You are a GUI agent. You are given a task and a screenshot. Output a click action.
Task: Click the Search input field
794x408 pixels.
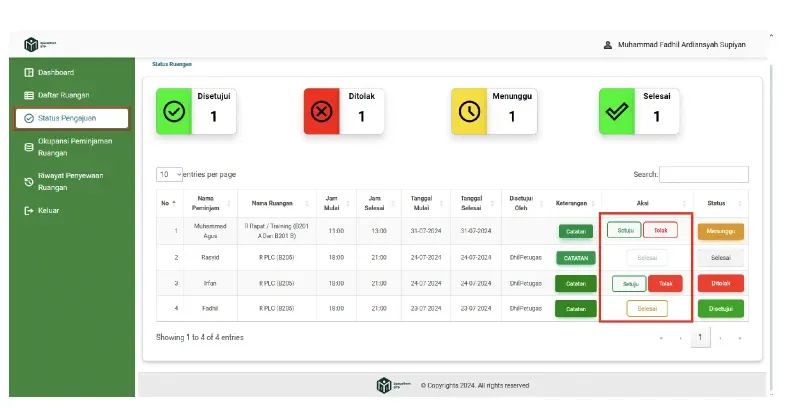(704, 174)
